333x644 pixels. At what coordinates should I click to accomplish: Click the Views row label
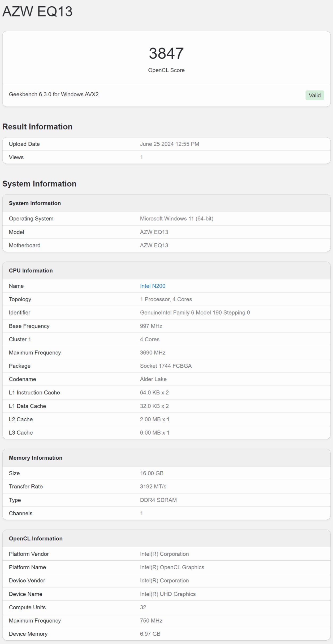[x=16, y=157]
